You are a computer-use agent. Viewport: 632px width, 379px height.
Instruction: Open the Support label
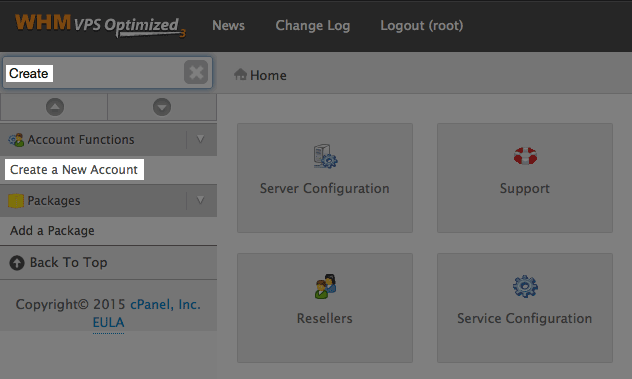[x=525, y=189]
